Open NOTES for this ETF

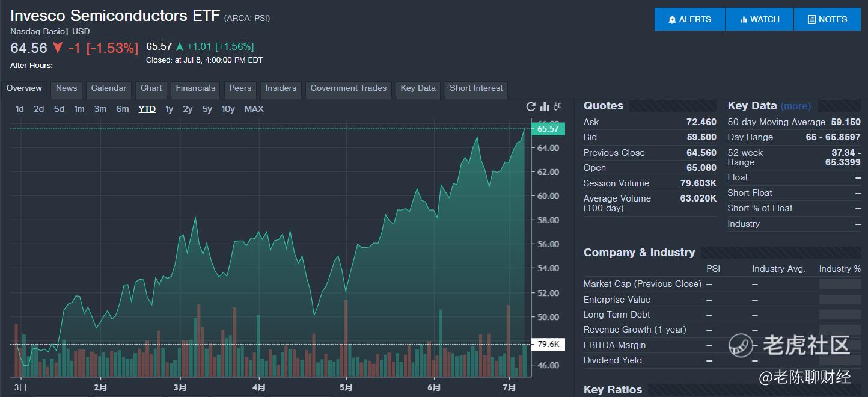827,19
